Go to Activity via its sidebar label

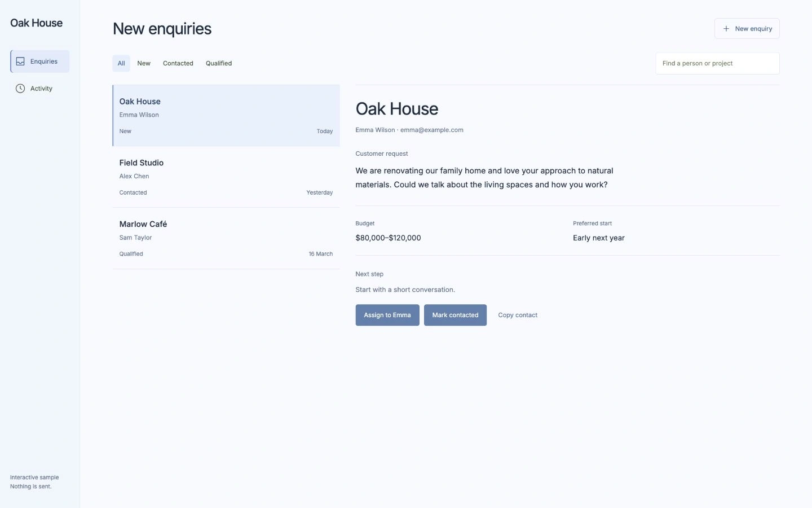tap(41, 89)
